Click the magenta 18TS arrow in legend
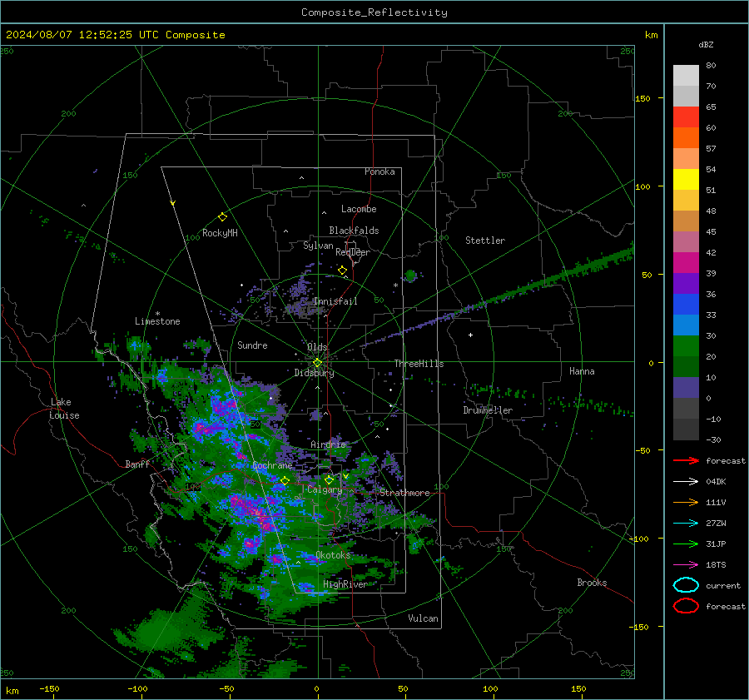The height and width of the screenshot is (700, 749). (686, 565)
